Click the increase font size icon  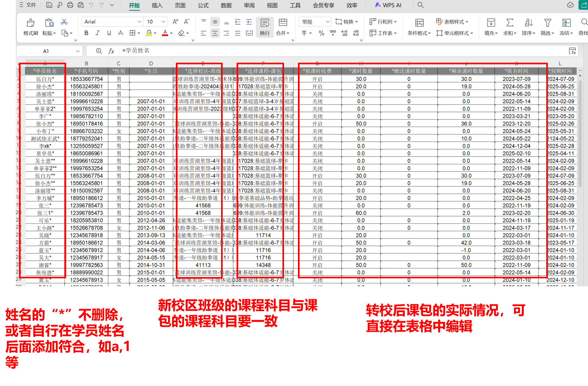coord(175,22)
